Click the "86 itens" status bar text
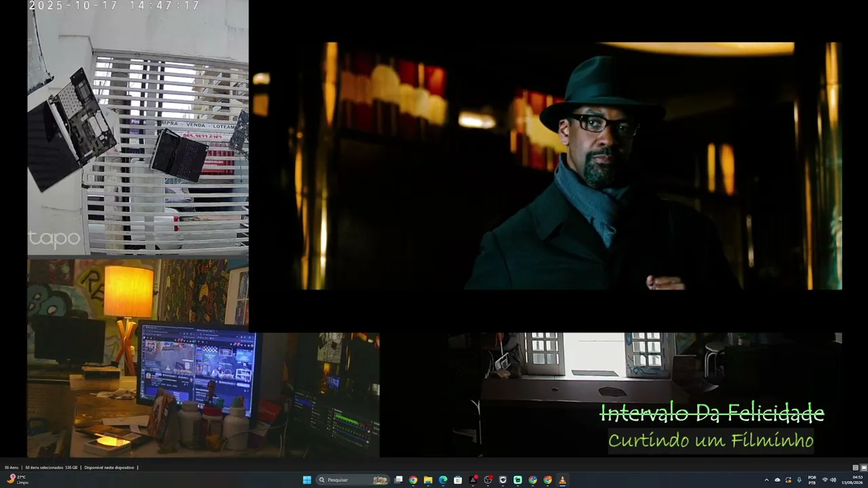 pos(12,468)
